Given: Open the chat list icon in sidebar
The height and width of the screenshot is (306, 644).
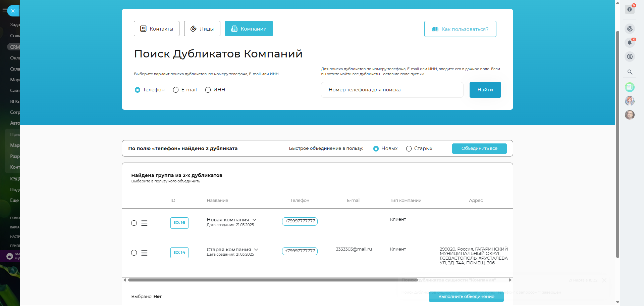Looking at the screenshot, I should click(x=630, y=57).
